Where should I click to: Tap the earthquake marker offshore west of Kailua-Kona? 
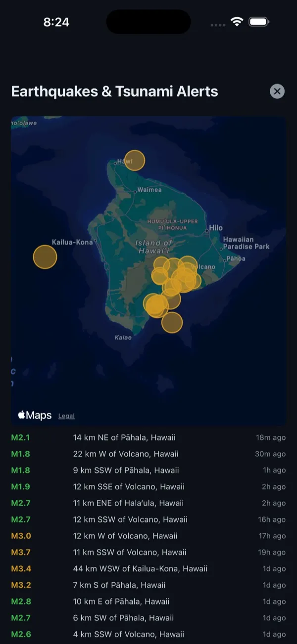point(45,257)
